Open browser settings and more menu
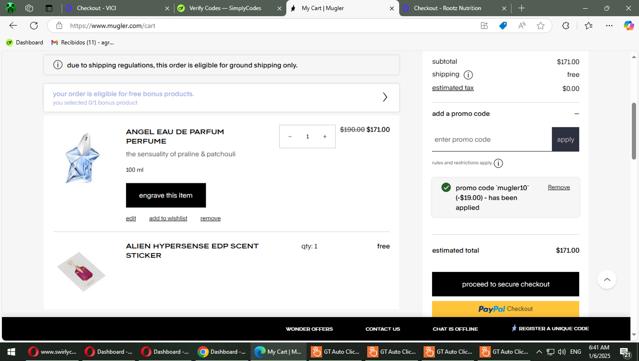This screenshot has height=361, width=639. click(x=609, y=26)
